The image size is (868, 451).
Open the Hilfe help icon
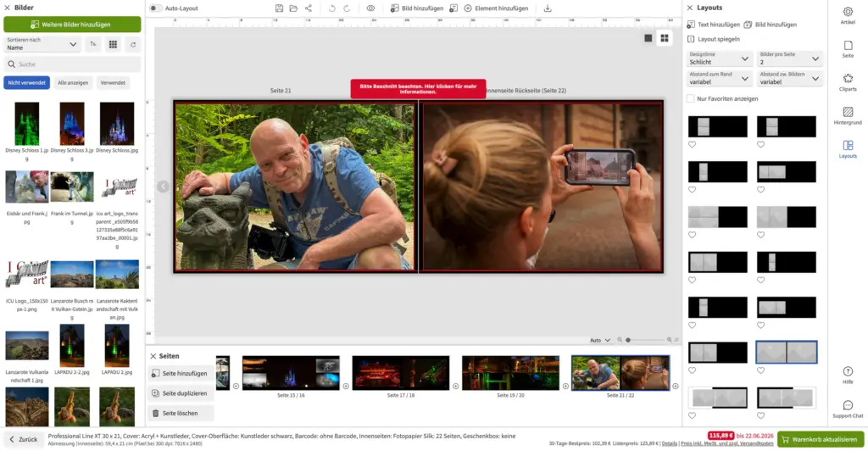[x=848, y=375]
